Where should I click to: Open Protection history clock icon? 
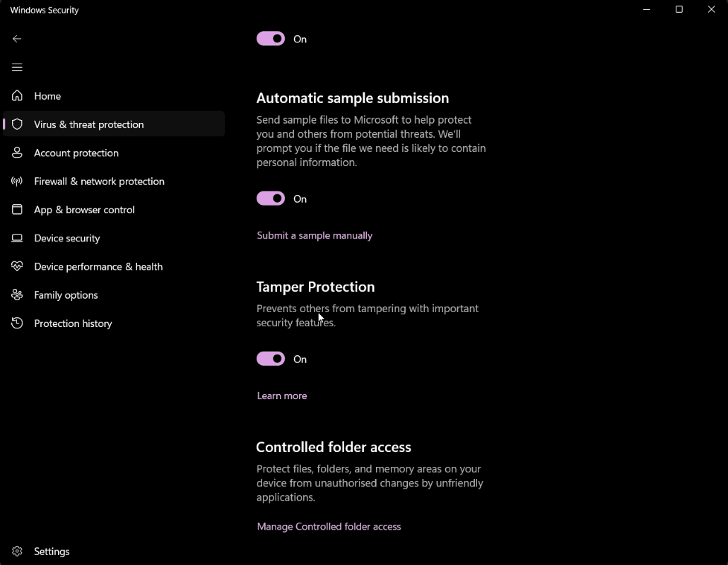click(17, 323)
